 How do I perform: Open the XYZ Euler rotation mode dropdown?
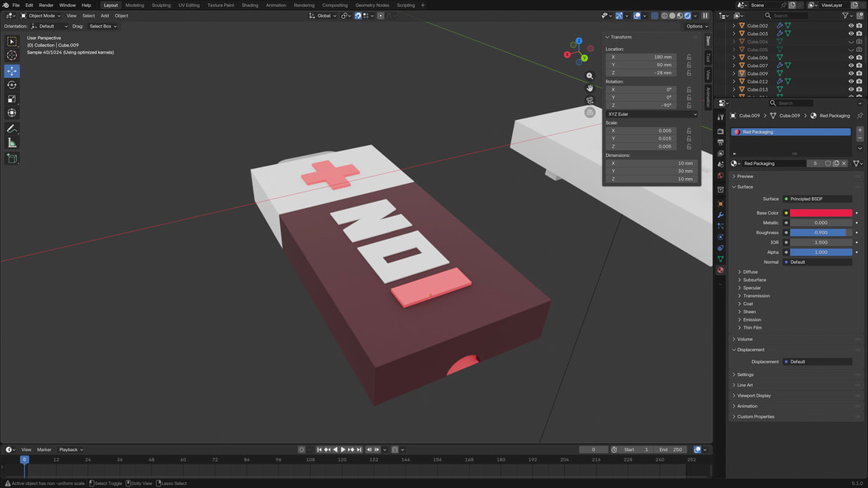(652, 114)
